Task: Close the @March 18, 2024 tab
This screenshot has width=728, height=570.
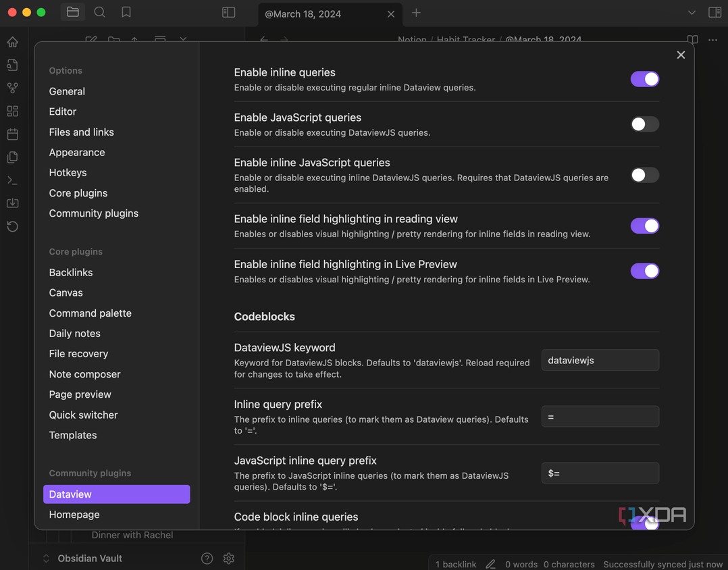Action: click(391, 14)
